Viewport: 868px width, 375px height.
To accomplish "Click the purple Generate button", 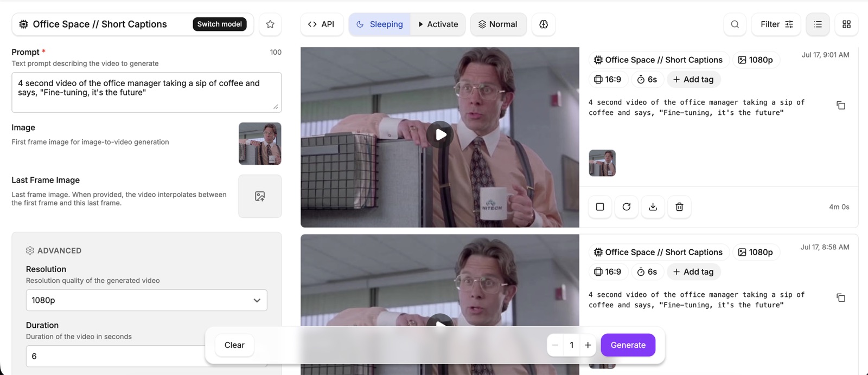I will pyautogui.click(x=628, y=345).
